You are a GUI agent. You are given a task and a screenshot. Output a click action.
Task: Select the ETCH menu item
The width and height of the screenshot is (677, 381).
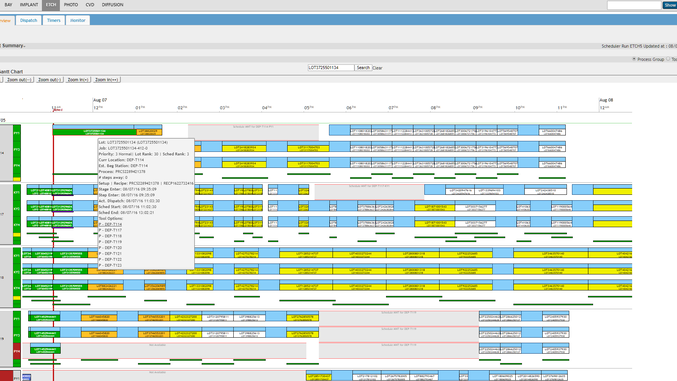[51, 5]
